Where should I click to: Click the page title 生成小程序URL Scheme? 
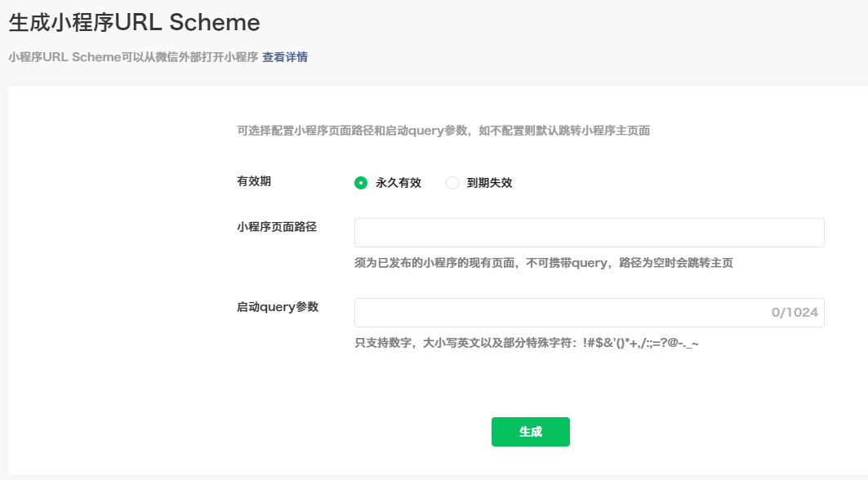coord(133,23)
